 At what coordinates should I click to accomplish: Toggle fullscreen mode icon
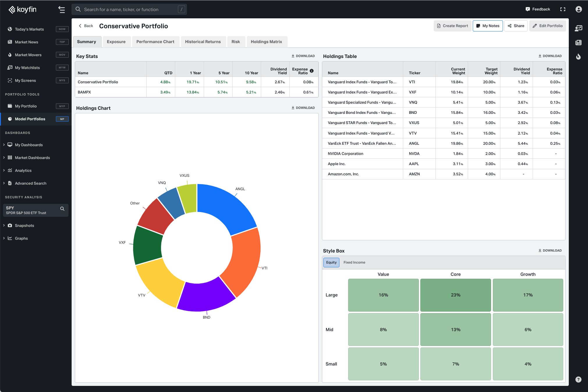point(563,9)
